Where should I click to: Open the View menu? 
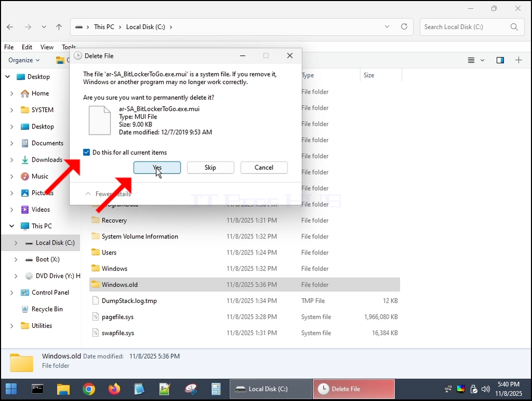point(47,47)
